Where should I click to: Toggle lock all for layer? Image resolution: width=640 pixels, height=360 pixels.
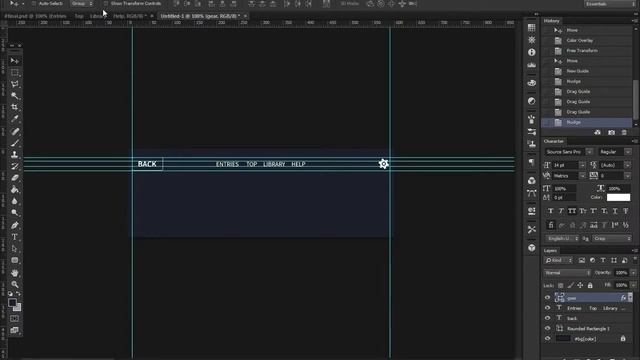click(590, 285)
